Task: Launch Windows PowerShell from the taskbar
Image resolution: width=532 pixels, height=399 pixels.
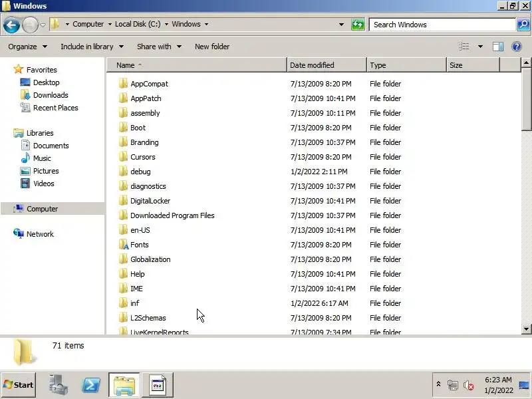Action: (91, 385)
